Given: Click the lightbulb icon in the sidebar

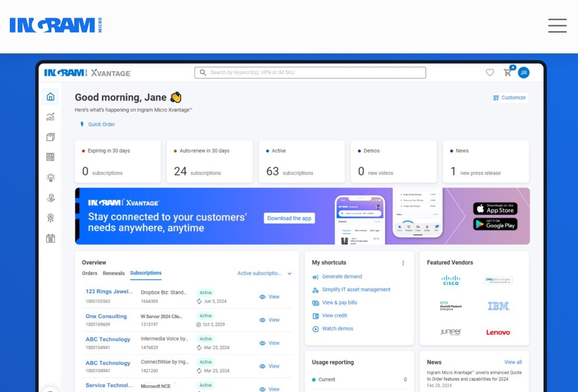Looking at the screenshot, I should click(x=50, y=177).
